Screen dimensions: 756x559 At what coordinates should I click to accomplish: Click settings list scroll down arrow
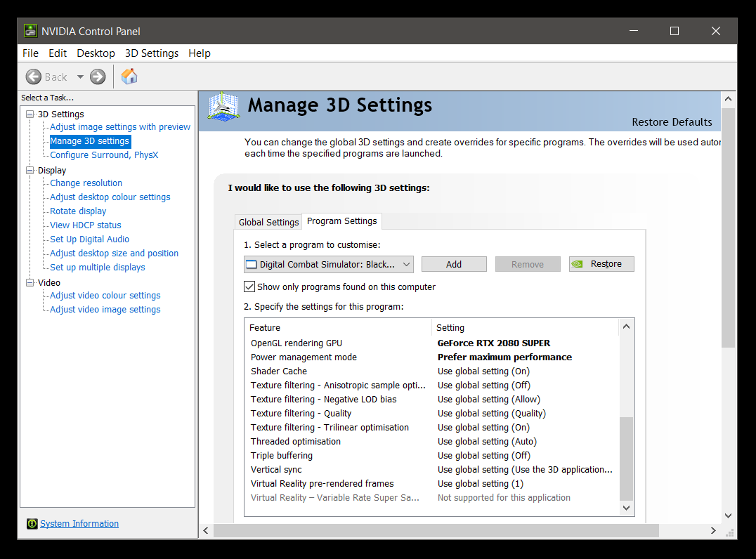click(626, 508)
